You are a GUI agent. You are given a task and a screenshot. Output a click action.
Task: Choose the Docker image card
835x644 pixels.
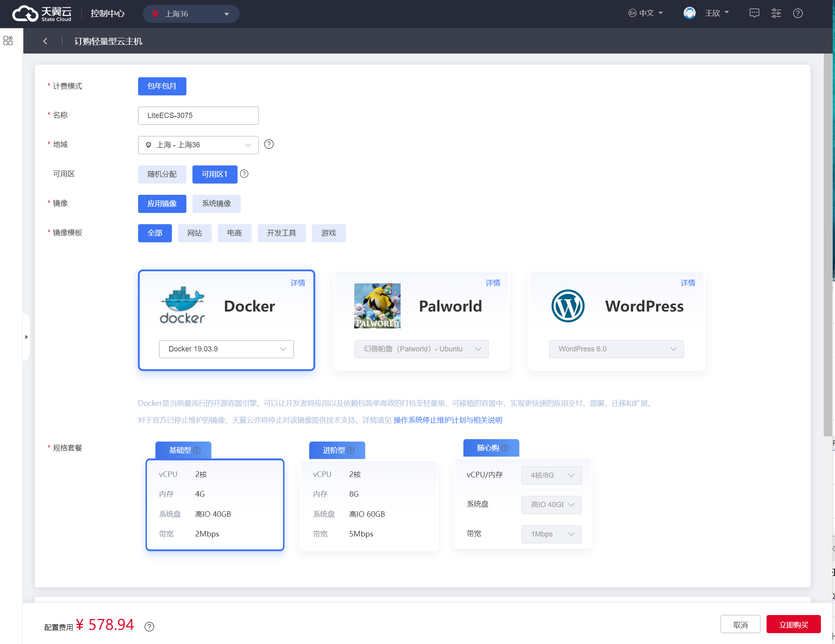pos(226,320)
